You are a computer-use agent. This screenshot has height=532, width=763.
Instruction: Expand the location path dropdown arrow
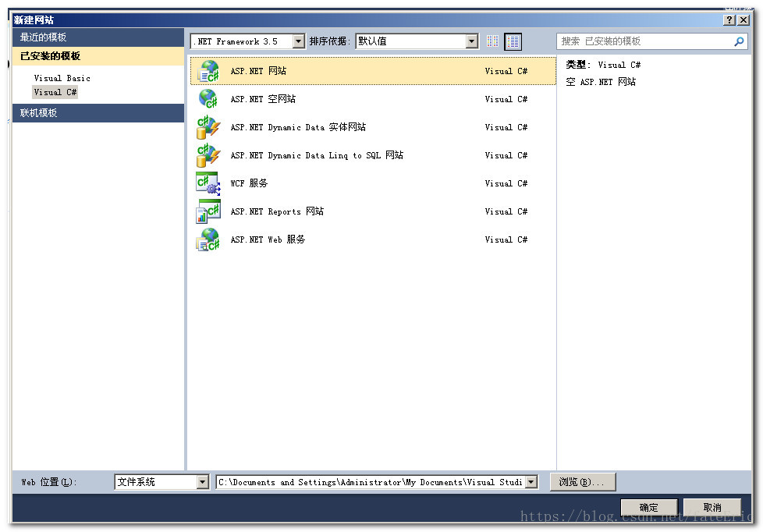click(x=531, y=482)
